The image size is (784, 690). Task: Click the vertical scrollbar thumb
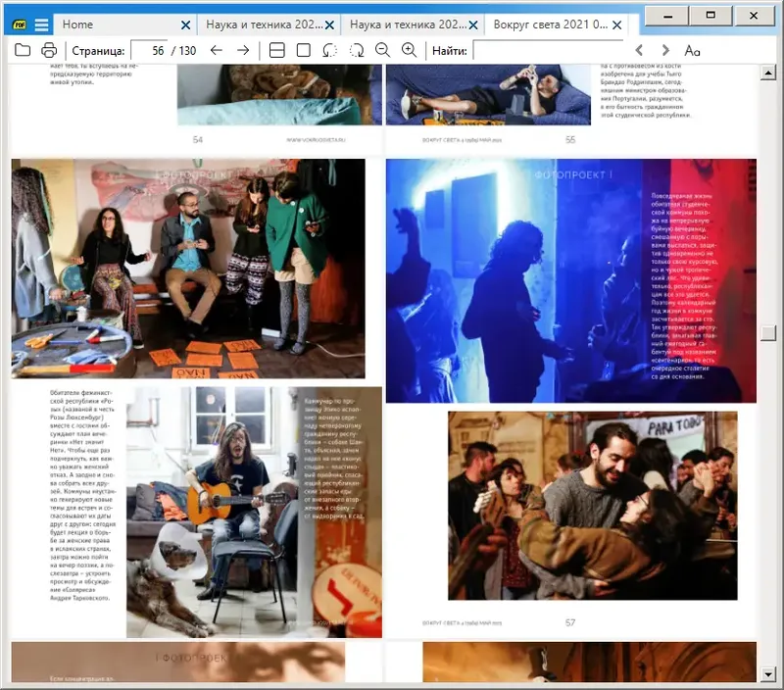tap(768, 333)
